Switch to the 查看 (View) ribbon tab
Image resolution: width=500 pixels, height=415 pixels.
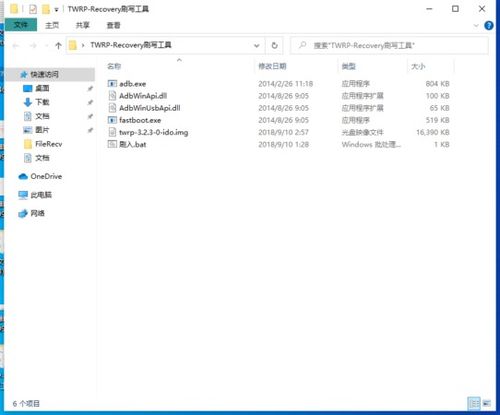click(x=113, y=25)
